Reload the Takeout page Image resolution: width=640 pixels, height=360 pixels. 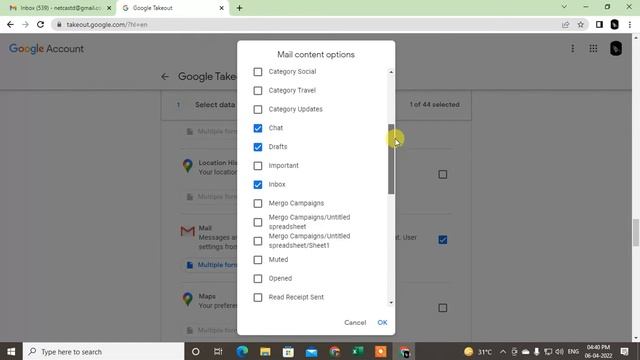pos(40,24)
